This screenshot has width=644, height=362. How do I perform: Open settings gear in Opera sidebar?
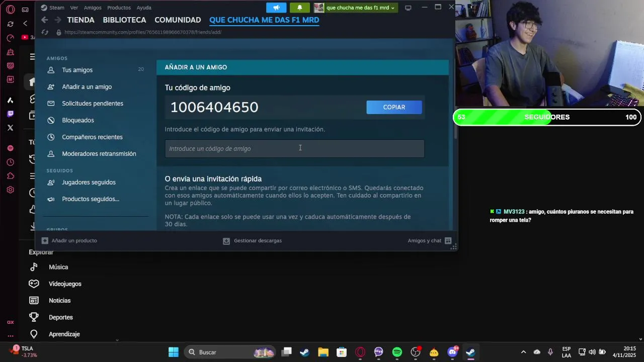10,190
